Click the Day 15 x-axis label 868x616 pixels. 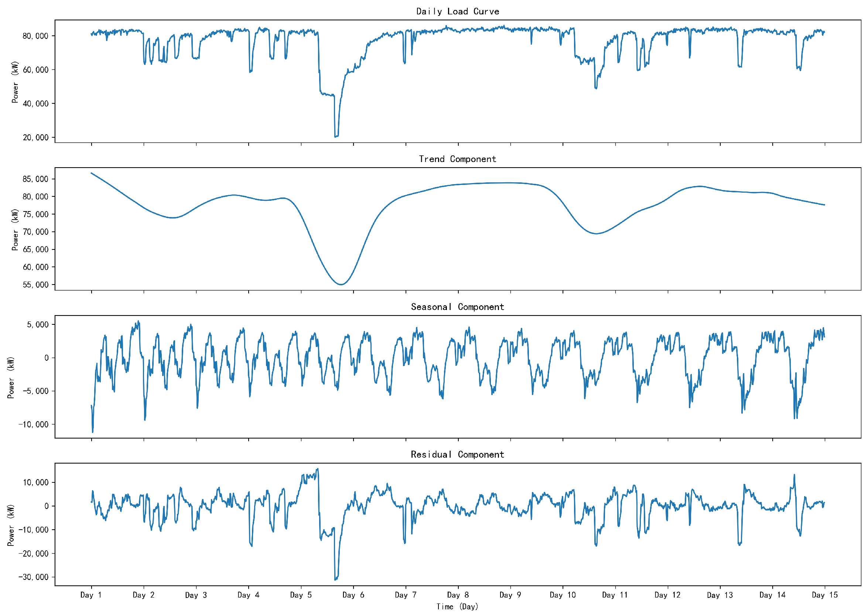pyautogui.click(x=824, y=595)
